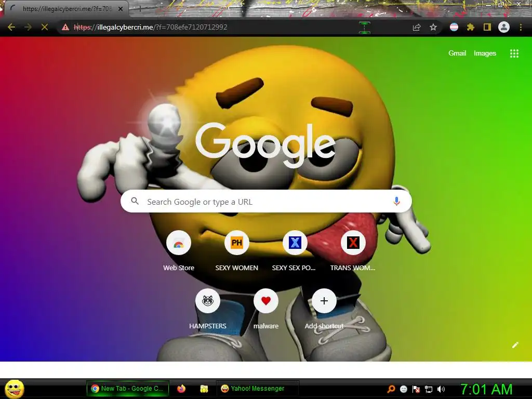Start voice search with microphone icon
The width and height of the screenshot is (532, 399).
[x=396, y=201]
